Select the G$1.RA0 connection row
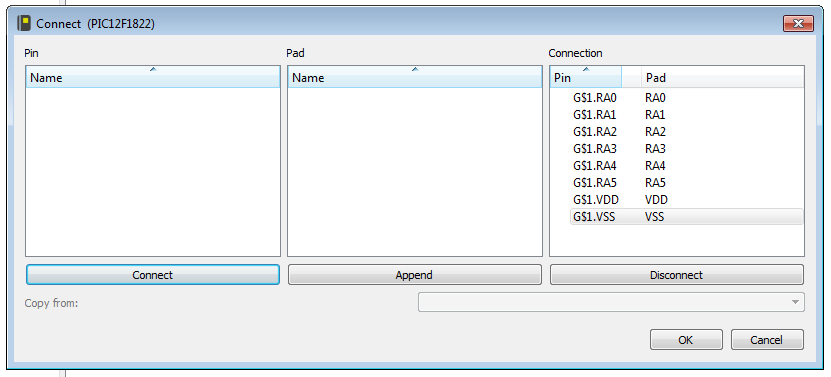 click(x=686, y=98)
